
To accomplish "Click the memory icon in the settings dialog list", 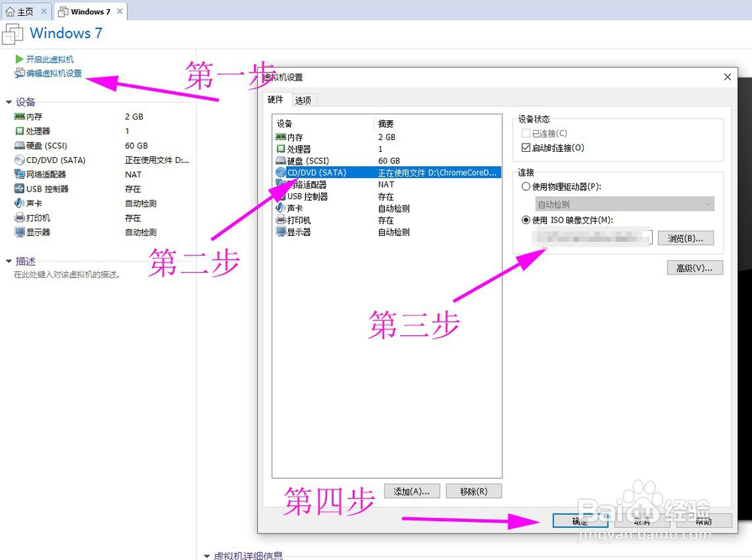I will tap(281, 137).
